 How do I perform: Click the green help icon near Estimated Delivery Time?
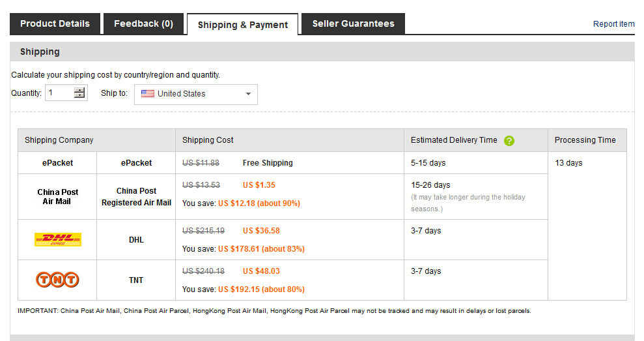coord(509,140)
